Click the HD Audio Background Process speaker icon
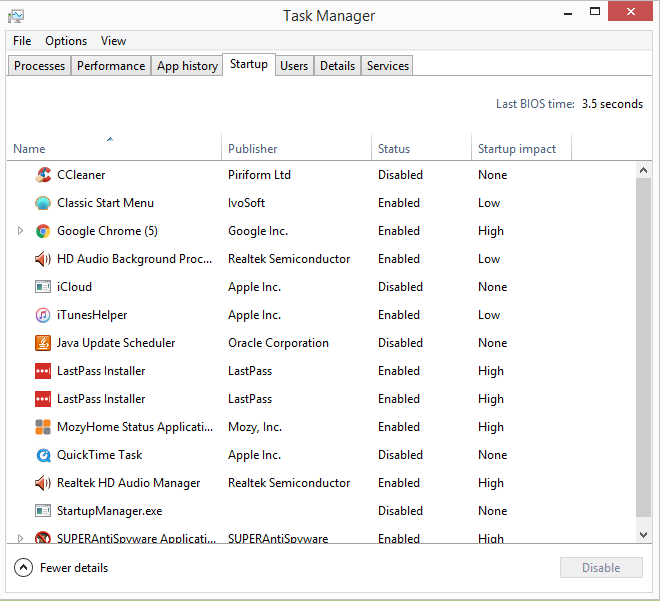 click(43, 259)
